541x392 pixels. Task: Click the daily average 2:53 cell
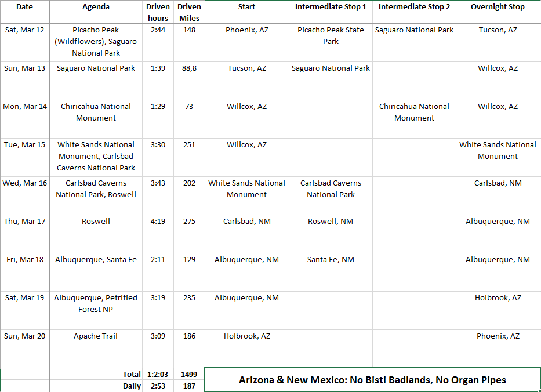158,386
